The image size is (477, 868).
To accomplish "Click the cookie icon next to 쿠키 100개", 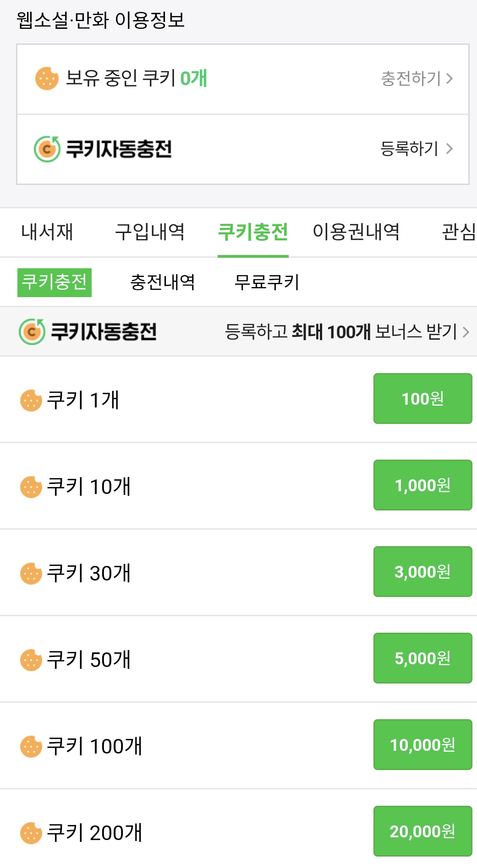I will click(31, 746).
